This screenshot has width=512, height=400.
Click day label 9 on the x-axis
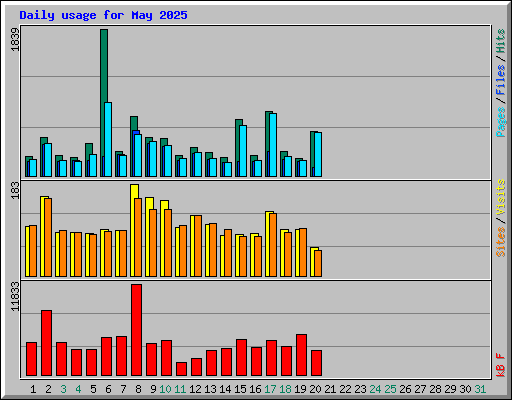click(x=153, y=389)
